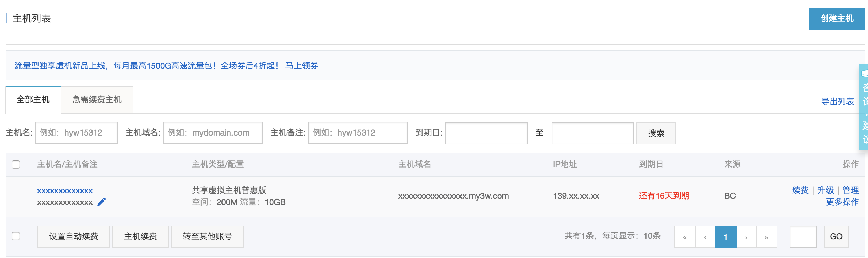Image resolution: width=868 pixels, height=258 pixels.
Task: Click the host domain ending in .my3w.com
Action: [453, 196]
